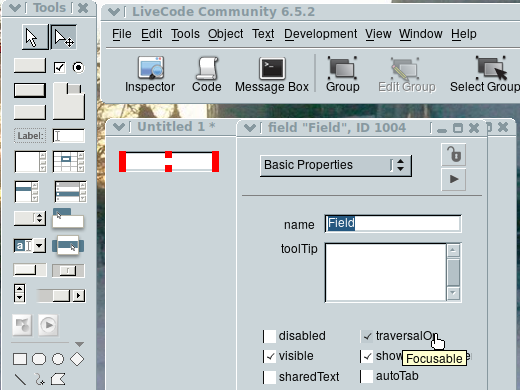Open the Basic Properties dropdown
The height and width of the screenshot is (390, 520).
(x=336, y=165)
